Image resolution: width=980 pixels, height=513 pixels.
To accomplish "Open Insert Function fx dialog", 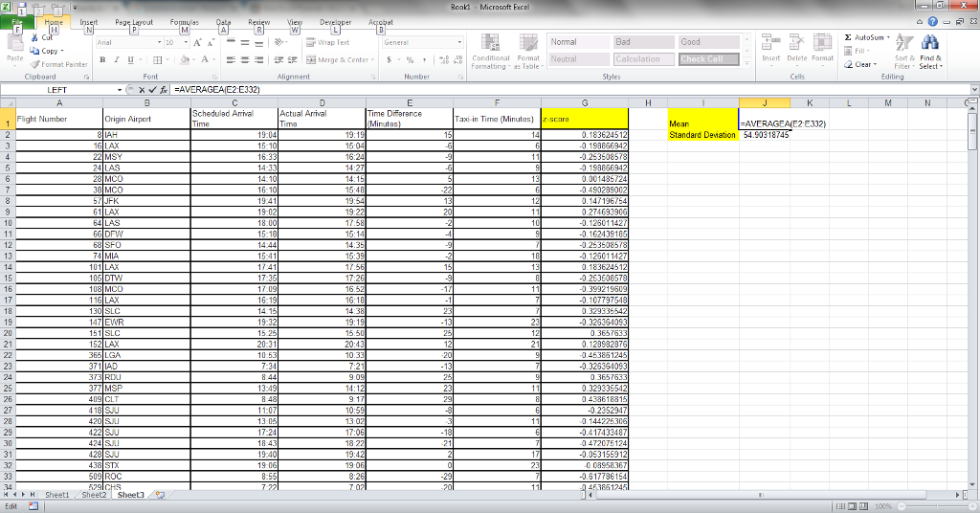I will pyautogui.click(x=163, y=90).
